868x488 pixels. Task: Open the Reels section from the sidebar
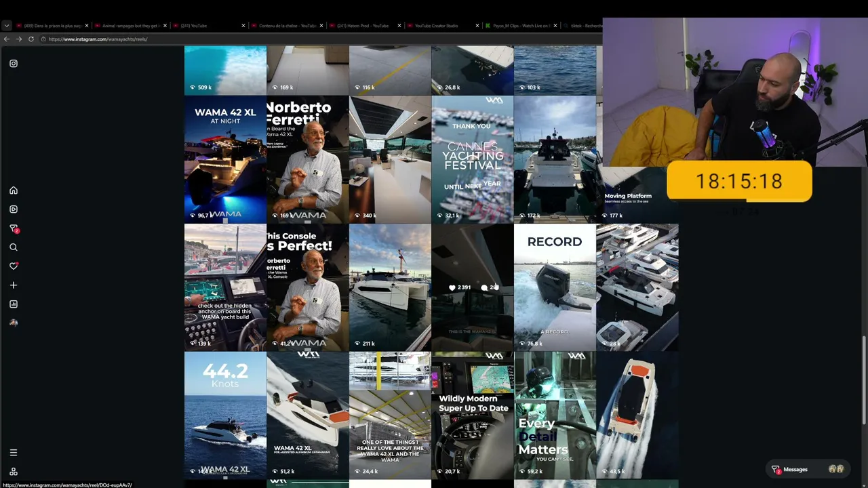[x=14, y=209]
